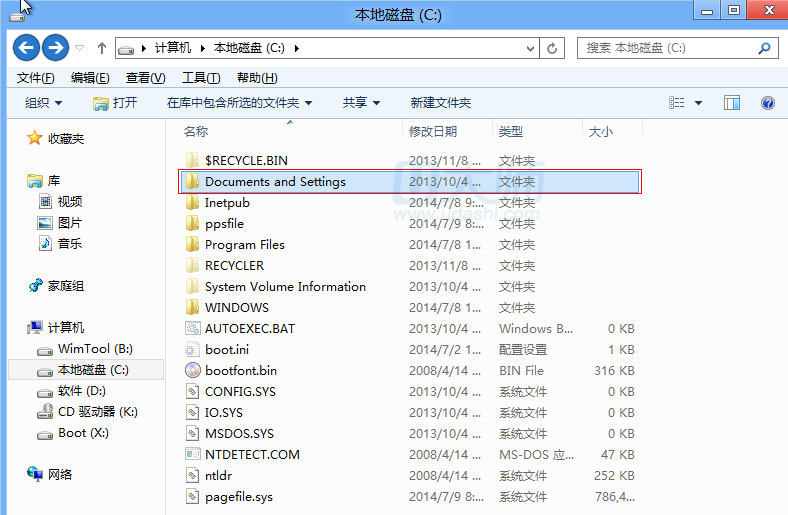Open the Help question mark icon
This screenshot has width=788, height=515.
coord(768,103)
